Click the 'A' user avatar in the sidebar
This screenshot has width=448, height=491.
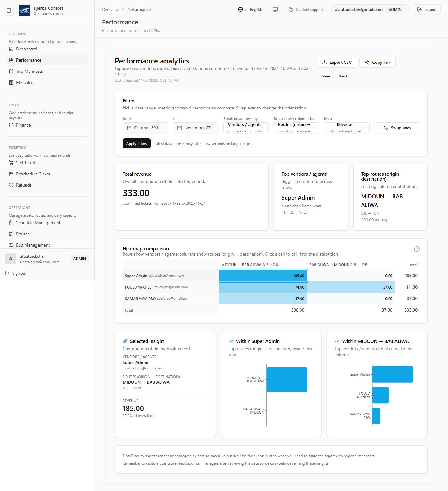click(x=11, y=259)
